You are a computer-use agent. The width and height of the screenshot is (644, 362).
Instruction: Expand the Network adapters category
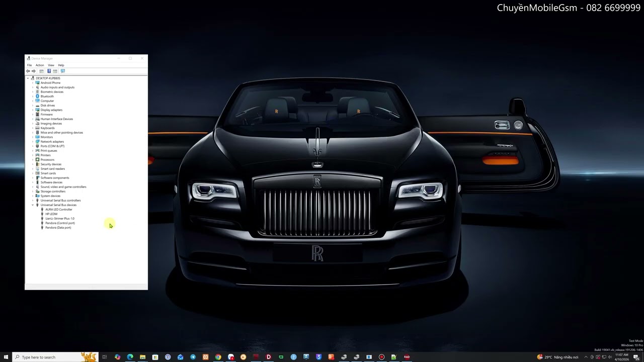point(33,142)
